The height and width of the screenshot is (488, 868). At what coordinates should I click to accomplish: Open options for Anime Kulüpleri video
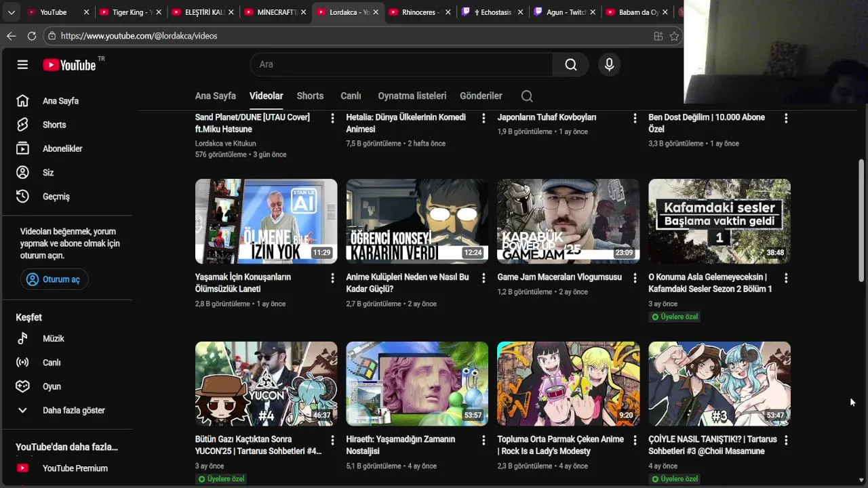point(484,278)
